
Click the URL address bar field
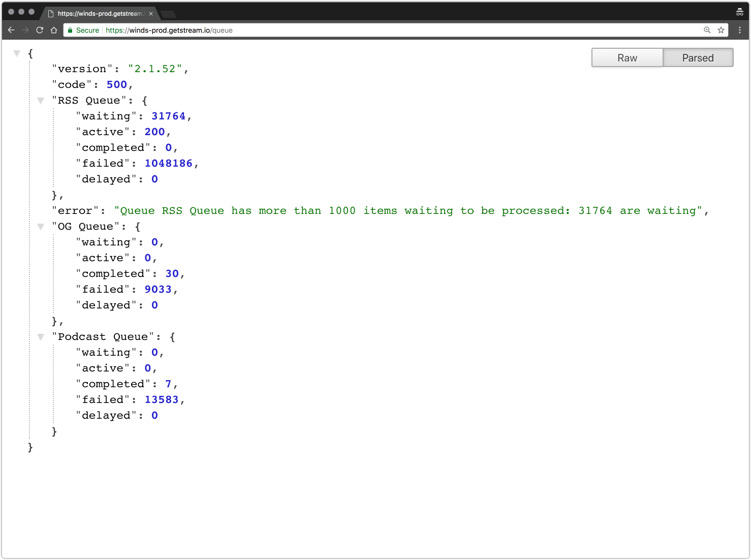click(x=406, y=30)
